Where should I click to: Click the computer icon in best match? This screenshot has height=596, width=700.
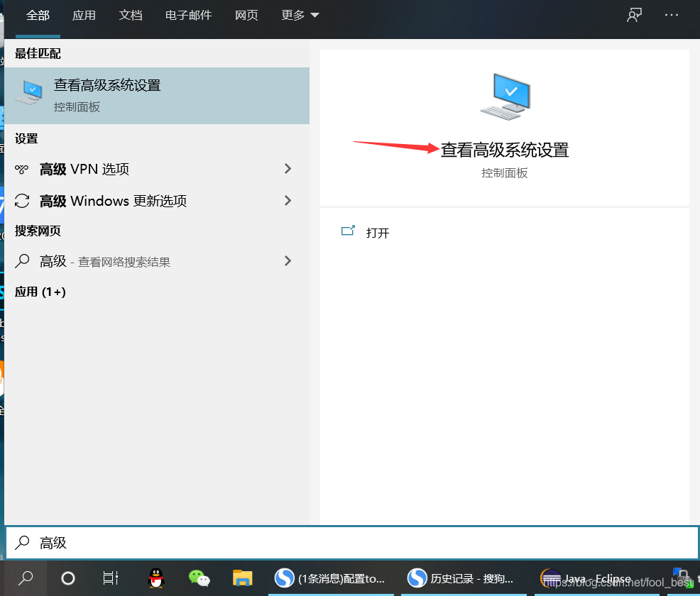tap(29, 92)
